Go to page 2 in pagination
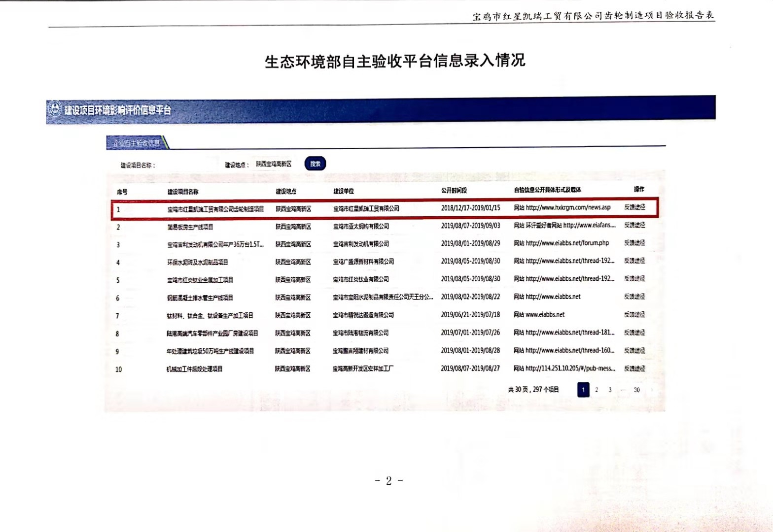 [597, 390]
